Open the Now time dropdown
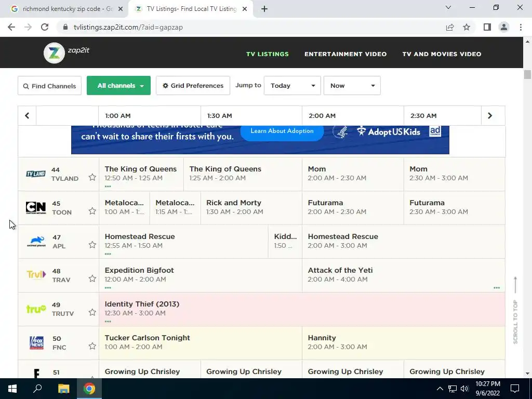The image size is (532, 399). [352, 86]
